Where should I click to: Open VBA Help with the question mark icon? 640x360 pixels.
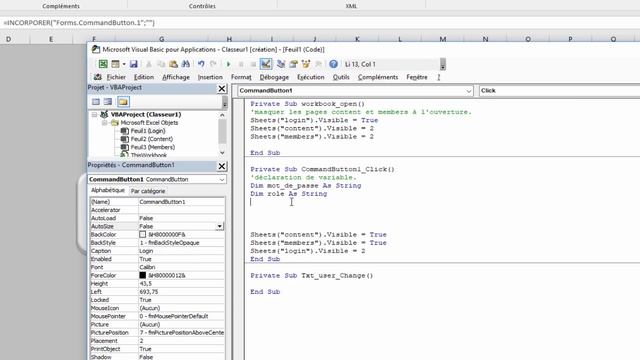point(333,64)
